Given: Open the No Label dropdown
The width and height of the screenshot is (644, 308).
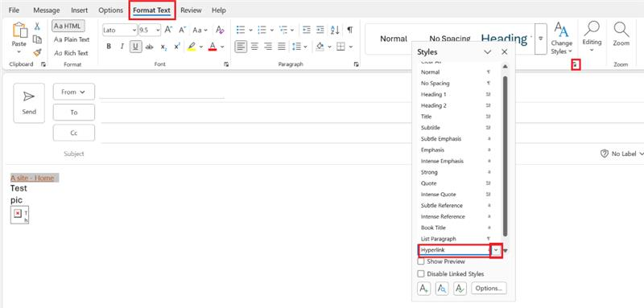Looking at the screenshot, I should point(621,154).
